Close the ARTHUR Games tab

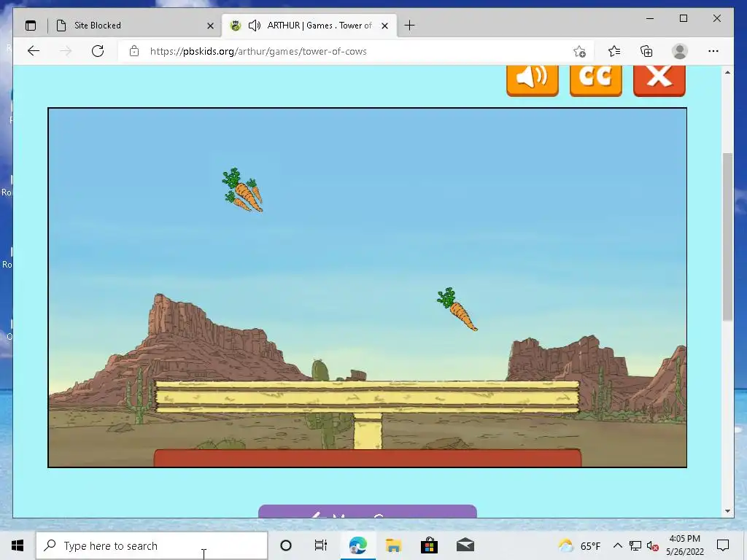click(x=385, y=26)
